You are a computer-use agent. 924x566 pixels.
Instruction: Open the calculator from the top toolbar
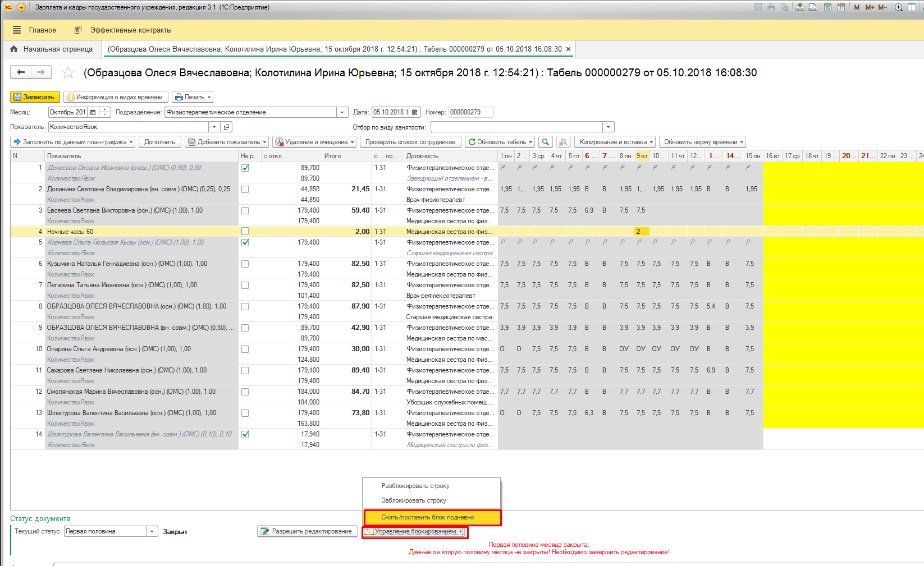click(x=827, y=7)
